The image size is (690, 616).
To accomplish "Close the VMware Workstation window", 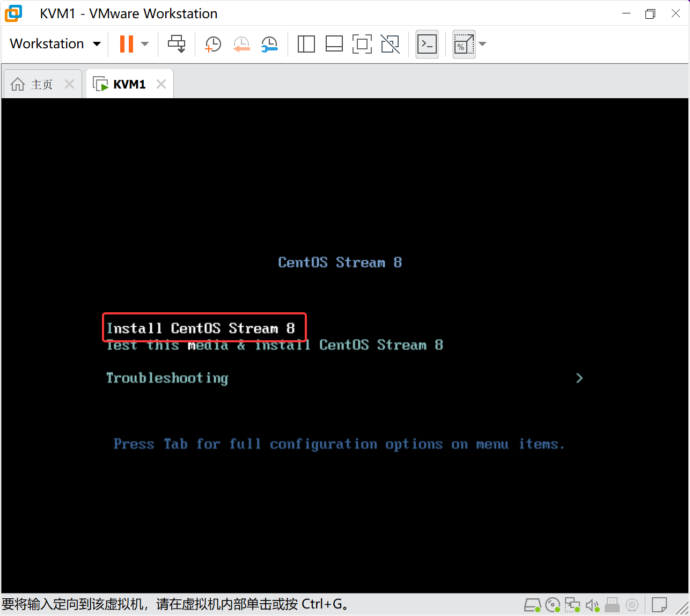I will (x=676, y=13).
